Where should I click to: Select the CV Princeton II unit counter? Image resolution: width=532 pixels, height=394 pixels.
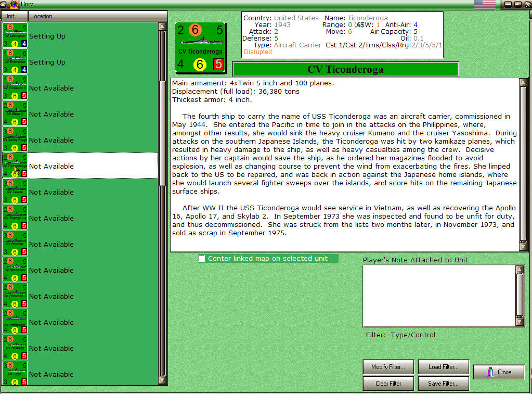pyautogui.click(x=15, y=296)
